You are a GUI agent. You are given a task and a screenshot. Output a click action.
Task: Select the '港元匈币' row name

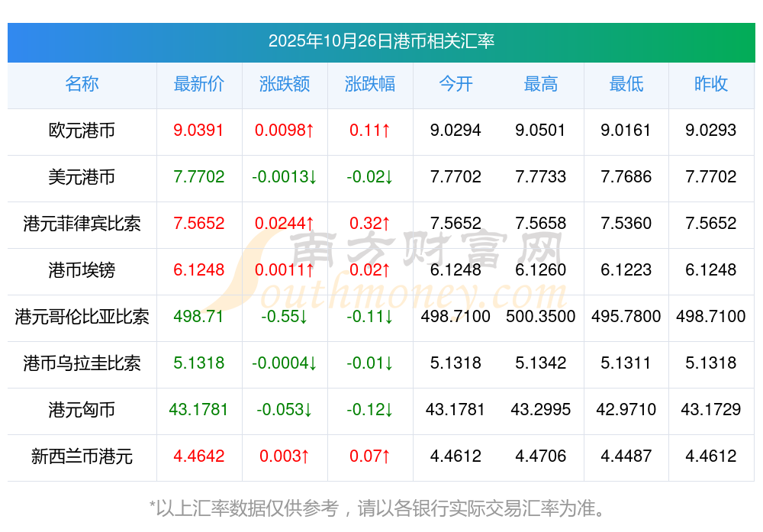(82, 409)
